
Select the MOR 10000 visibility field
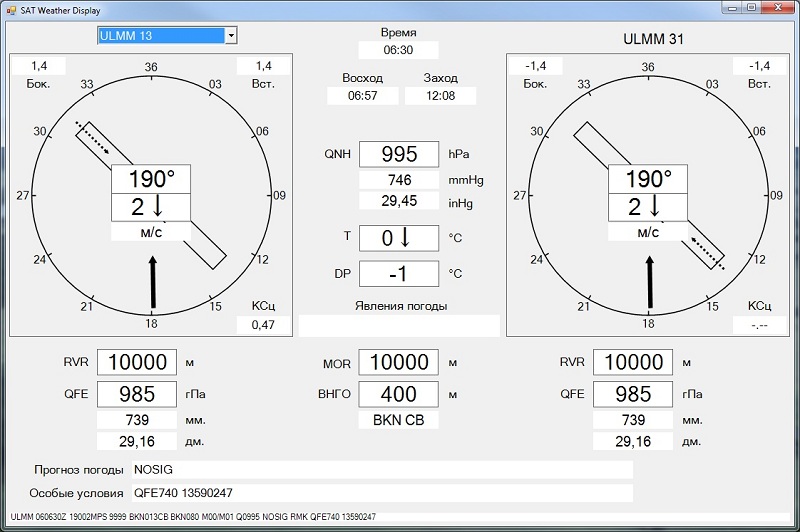coord(398,363)
